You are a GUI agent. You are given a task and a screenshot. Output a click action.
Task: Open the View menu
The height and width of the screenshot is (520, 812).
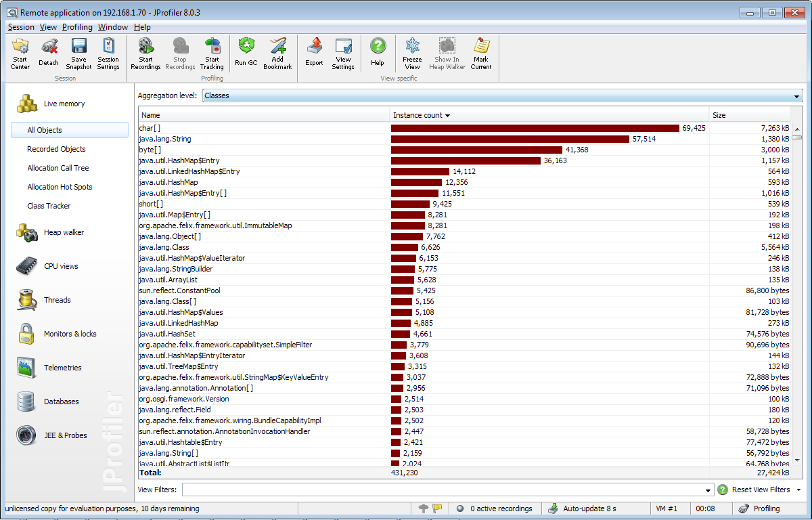48,27
